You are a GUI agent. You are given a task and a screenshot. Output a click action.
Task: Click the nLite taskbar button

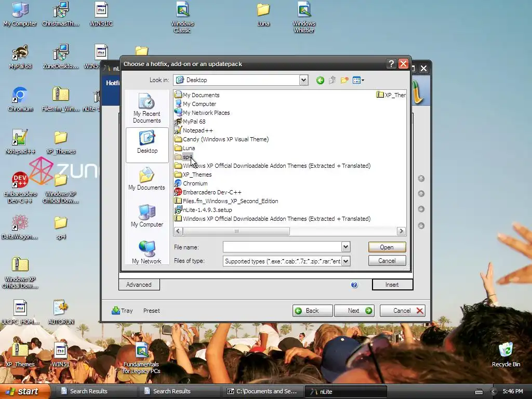coord(345,392)
